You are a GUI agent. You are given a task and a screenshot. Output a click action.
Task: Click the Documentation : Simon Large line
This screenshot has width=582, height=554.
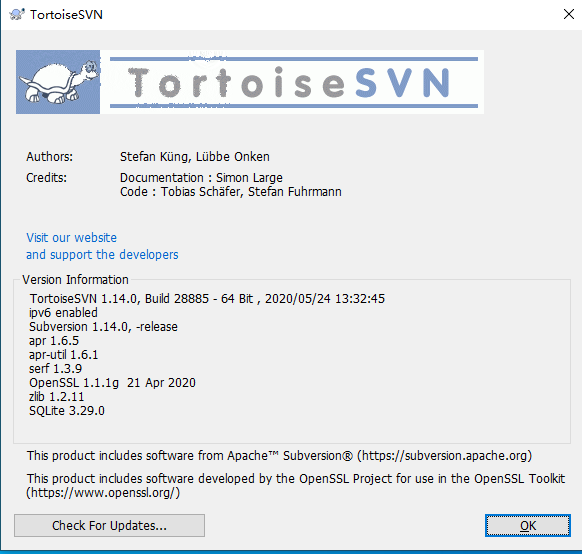click(x=201, y=178)
